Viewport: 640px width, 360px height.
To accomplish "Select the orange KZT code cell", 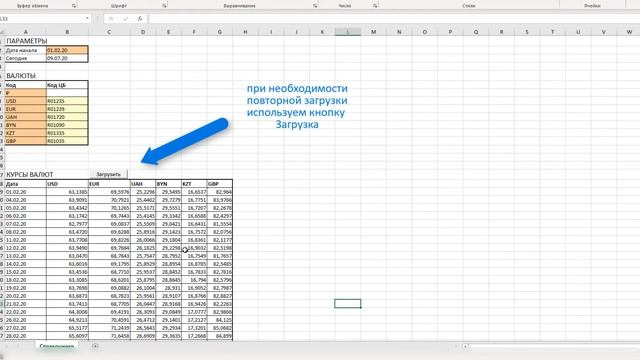I will [26, 133].
